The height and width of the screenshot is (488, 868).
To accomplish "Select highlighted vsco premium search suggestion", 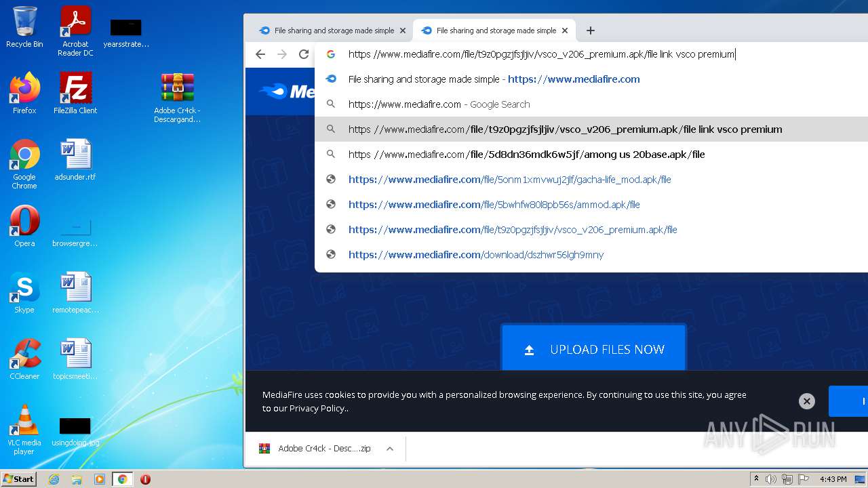I will (591, 129).
